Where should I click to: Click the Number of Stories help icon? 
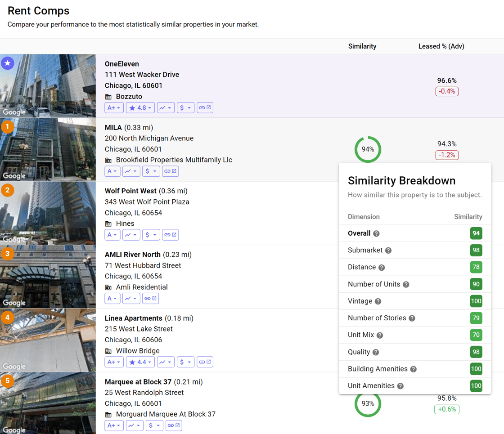click(412, 318)
